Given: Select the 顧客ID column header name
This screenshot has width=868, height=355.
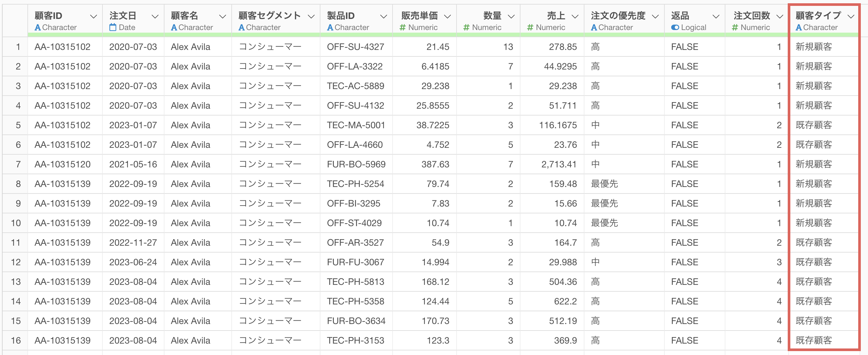Looking at the screenshot, I should click(48, 16).
